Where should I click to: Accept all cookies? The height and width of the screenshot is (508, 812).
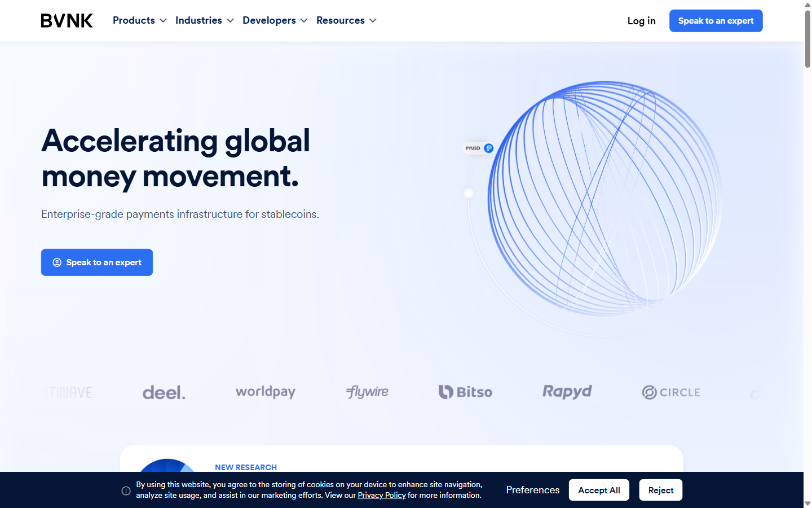tap(599, 490)
